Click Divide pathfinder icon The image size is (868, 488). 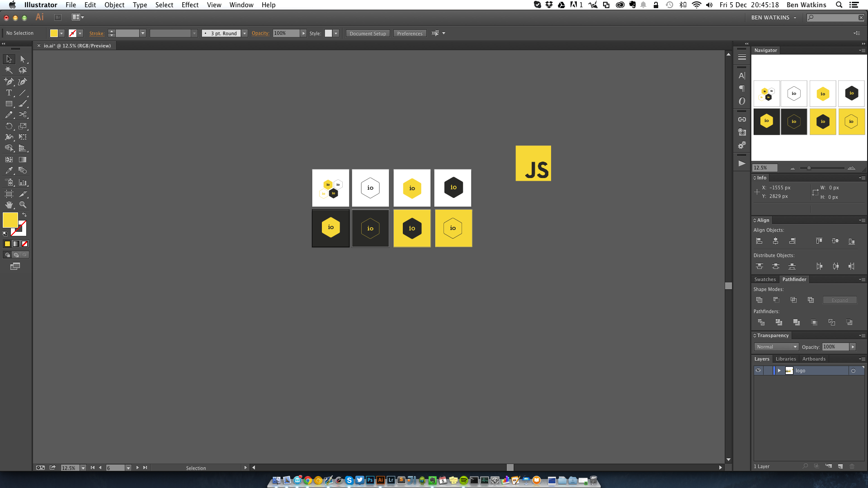pyautogui.click(x=761, y=322)
